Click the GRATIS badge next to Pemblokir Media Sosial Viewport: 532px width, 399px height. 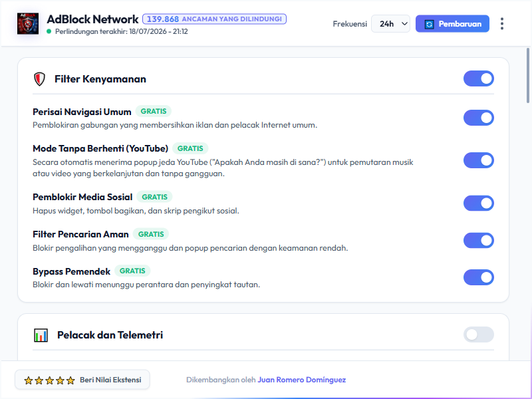pos(154,197)
